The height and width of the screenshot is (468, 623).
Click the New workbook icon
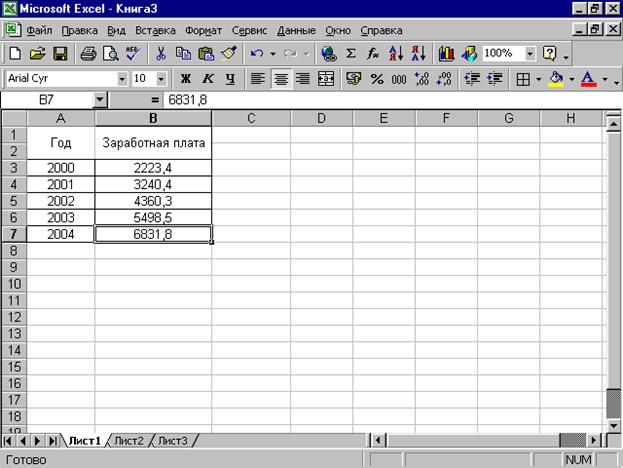15,53
